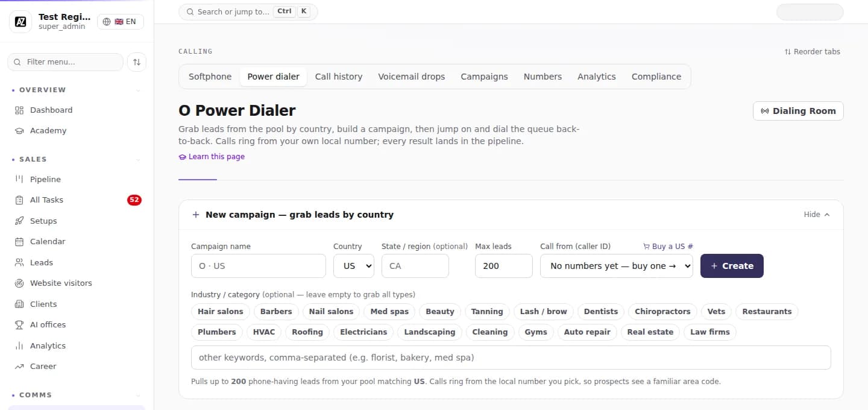The width and height of the screenshot is (868, 410).
Task: Click Reorder tabs
Action: [812, 52]
